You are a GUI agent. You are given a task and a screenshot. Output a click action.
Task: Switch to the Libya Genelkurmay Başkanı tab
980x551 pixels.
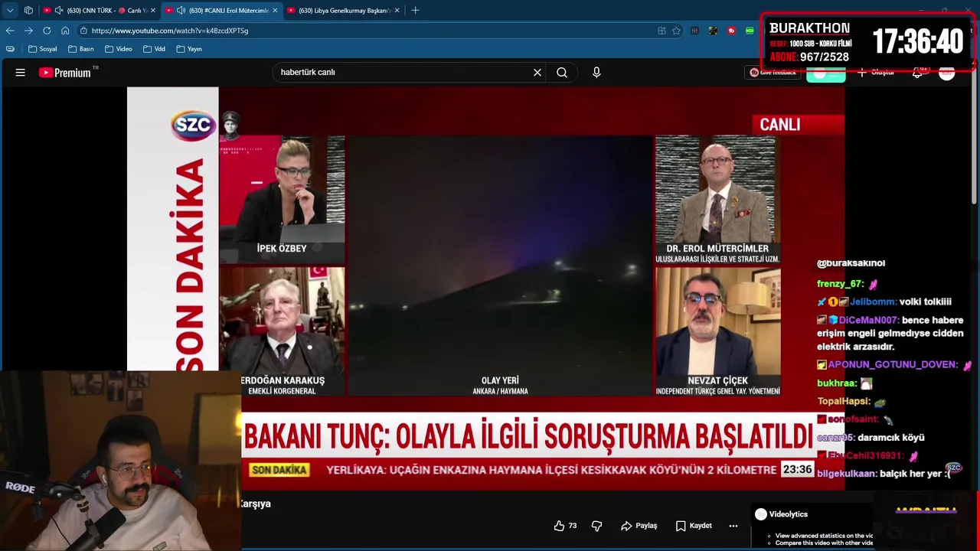coord(345,10)
